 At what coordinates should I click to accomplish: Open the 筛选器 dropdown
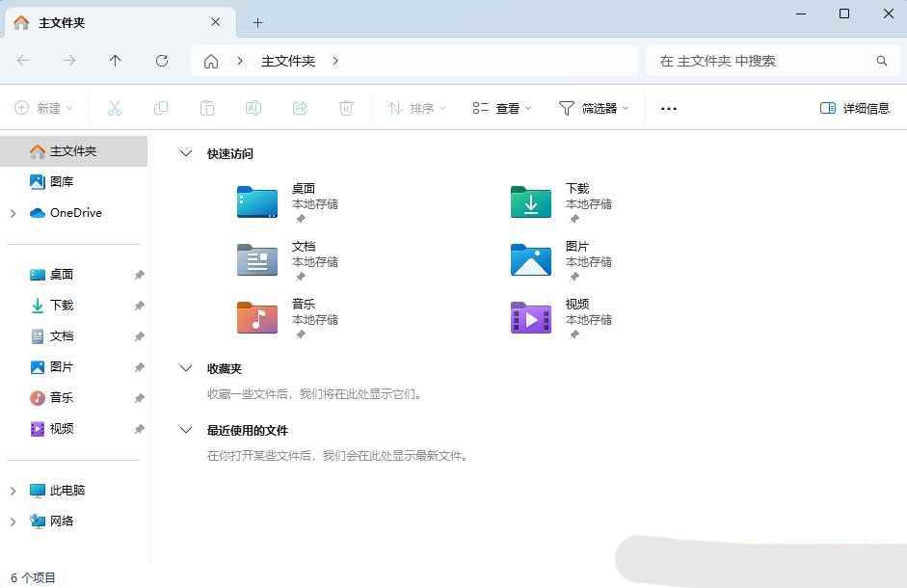tap(594, 108)
